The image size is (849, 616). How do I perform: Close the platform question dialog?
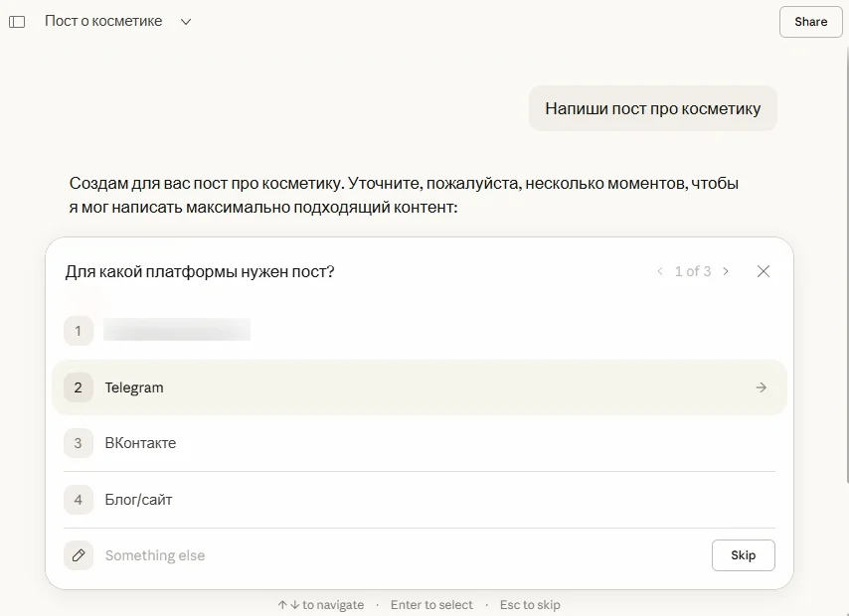[764, 271]
